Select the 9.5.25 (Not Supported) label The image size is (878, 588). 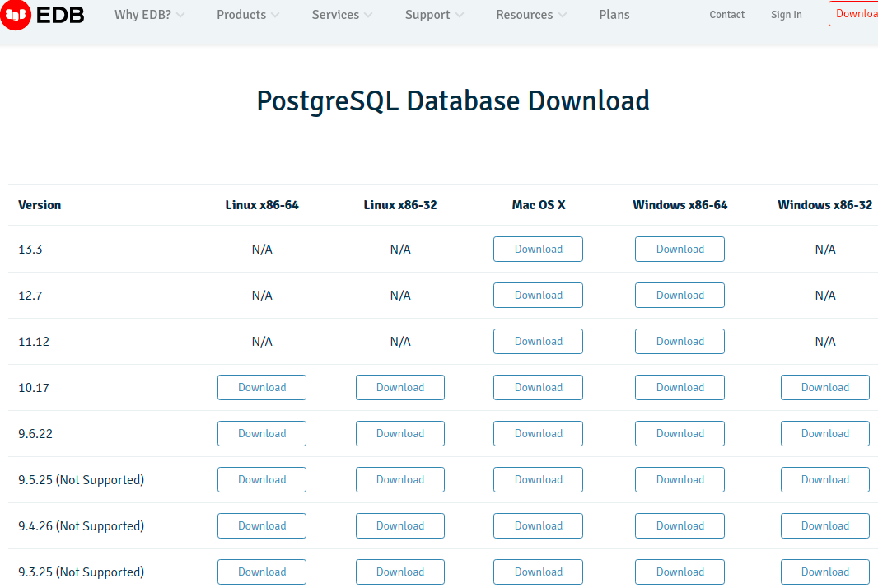pos(82,480)
